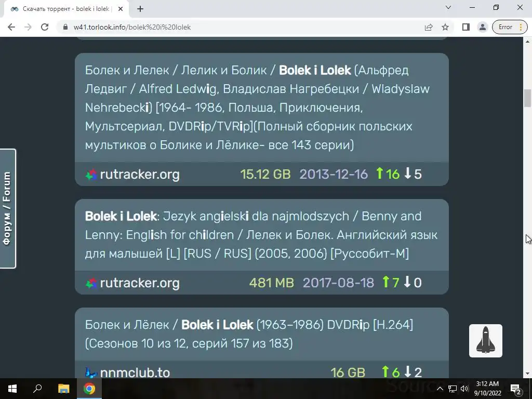Share this page icon in address bar

point(429,27)
